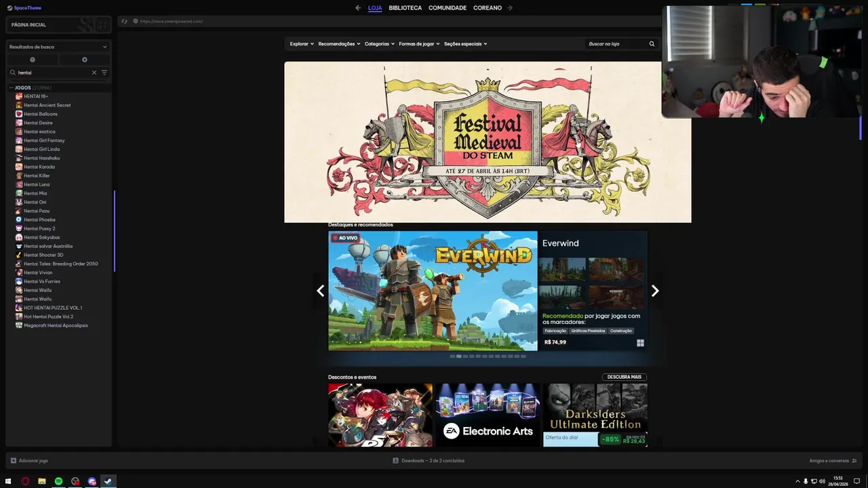The width and height of the screenshot is (868, 488).
Task: Click the globe icon beside the store URL
Action: pos(135,21)
